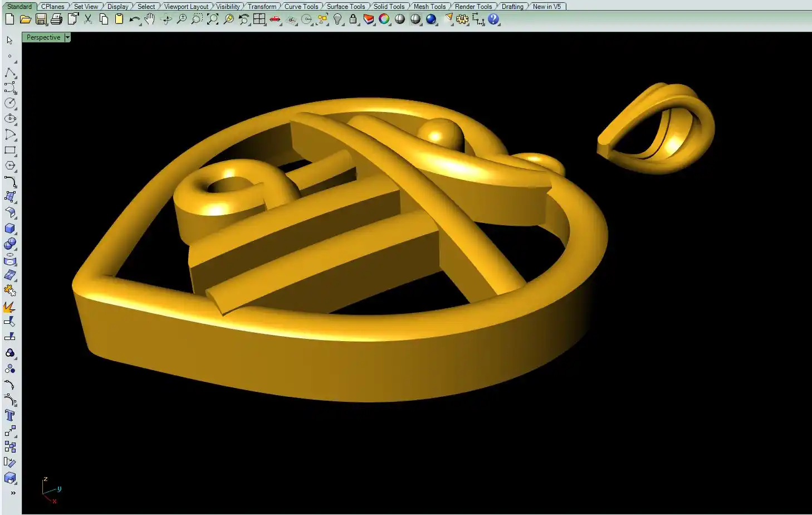Click the Options gear icon
Viewport: 812px width, 515px height.
[462, 20]
